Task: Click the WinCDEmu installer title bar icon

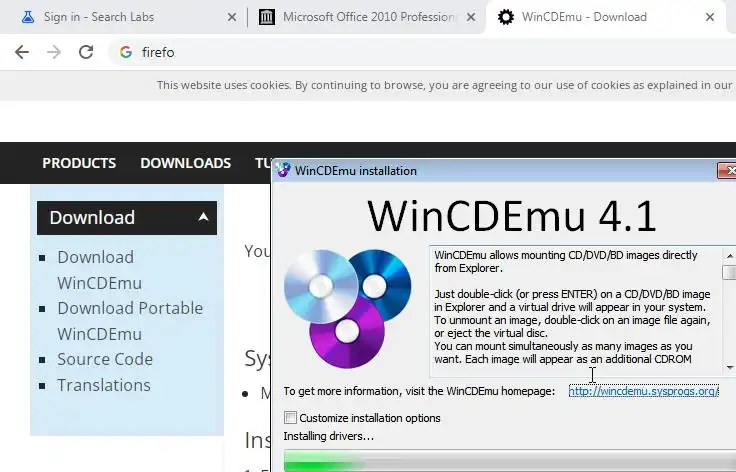Action: pos(283,170)
